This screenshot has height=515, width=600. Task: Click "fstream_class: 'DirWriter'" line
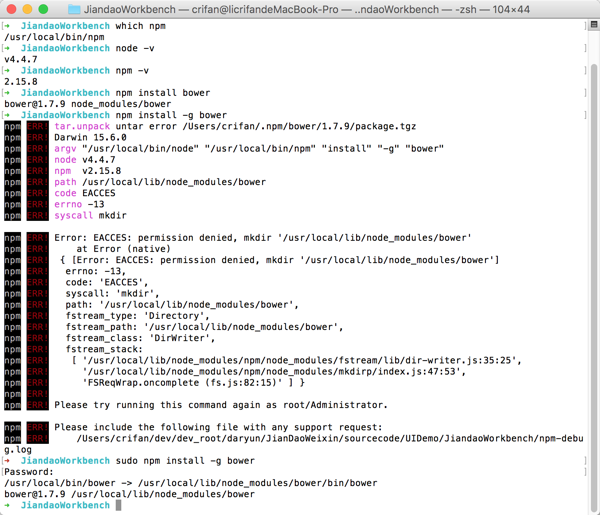pyautogui.click(x=140, y=338)
